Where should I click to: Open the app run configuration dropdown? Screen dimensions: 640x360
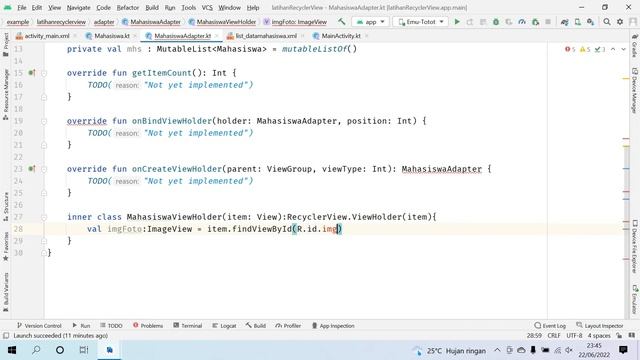coord(370,22)
